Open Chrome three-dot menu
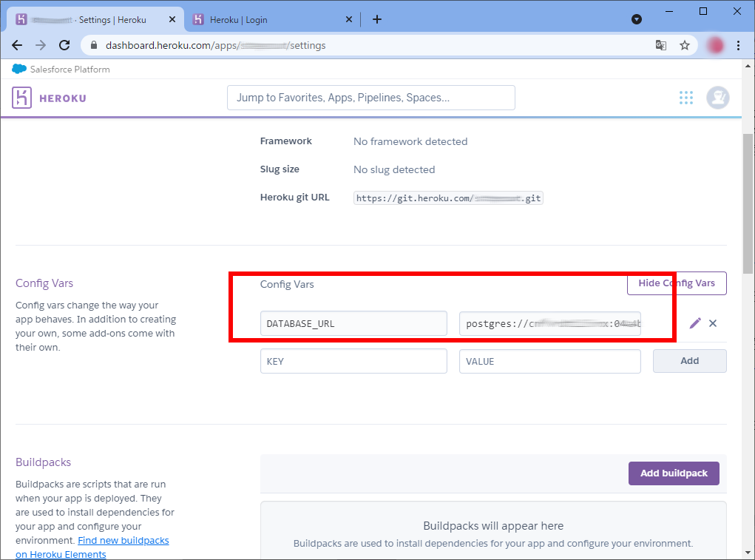 (x=738, y=45)
